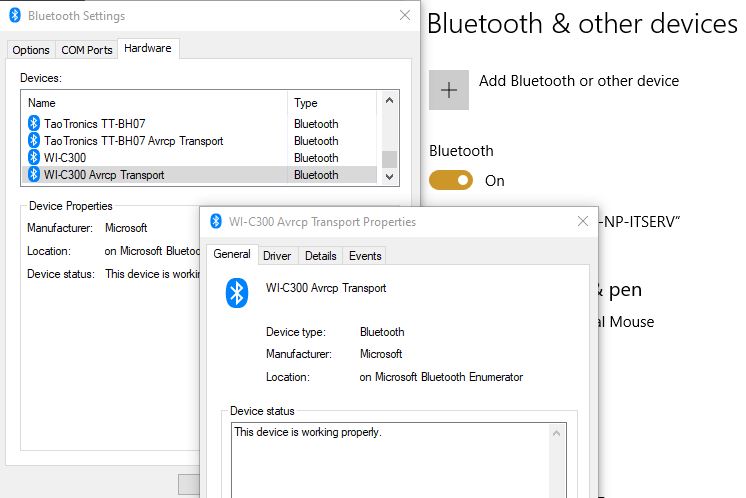Click Add Bluetooth or other device
This screenshot has width=746, height=498.
[579, 81]
